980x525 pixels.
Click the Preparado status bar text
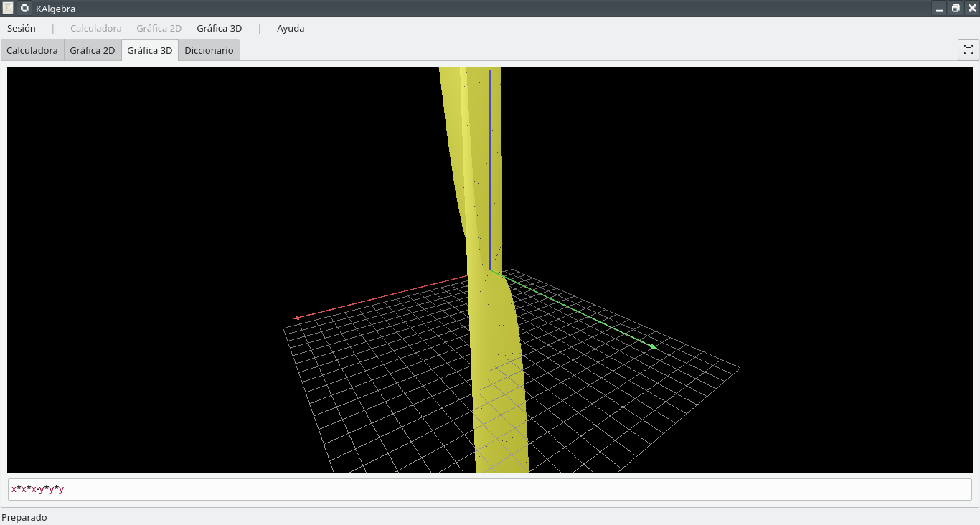[x=24, y=517]
